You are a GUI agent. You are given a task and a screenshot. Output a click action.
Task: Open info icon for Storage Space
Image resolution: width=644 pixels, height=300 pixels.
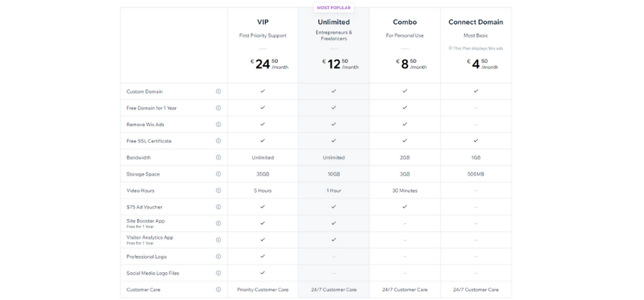tap(219, 174)
